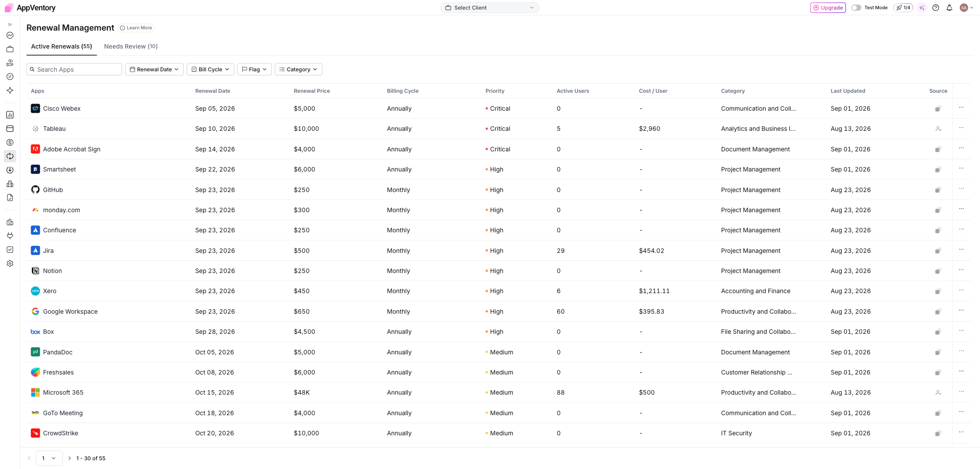
Task: Open the checkbox tasks sidebar icon
Action: click(10, 249)
